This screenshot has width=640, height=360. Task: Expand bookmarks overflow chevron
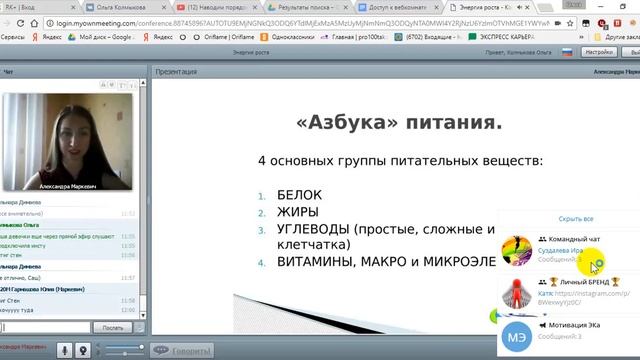582,37
